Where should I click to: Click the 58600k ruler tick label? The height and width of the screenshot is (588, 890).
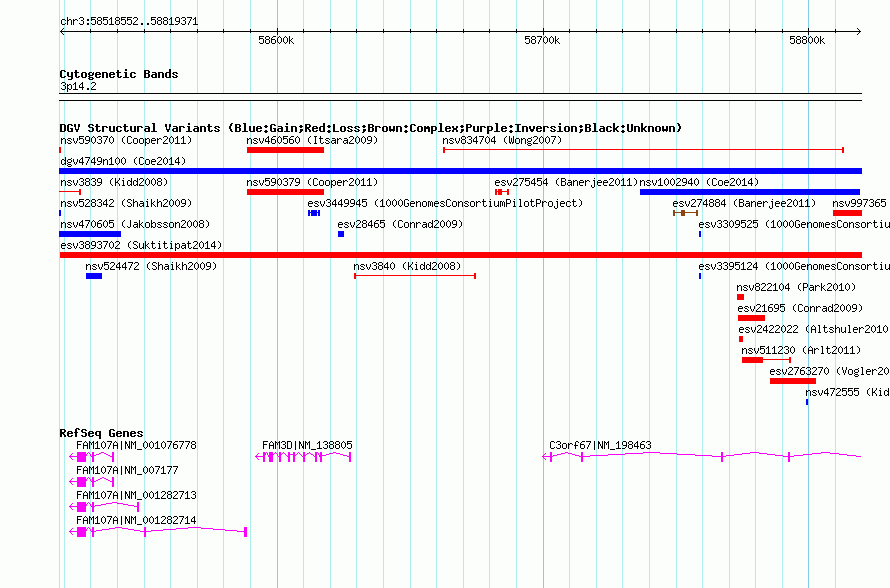(276, 40)
